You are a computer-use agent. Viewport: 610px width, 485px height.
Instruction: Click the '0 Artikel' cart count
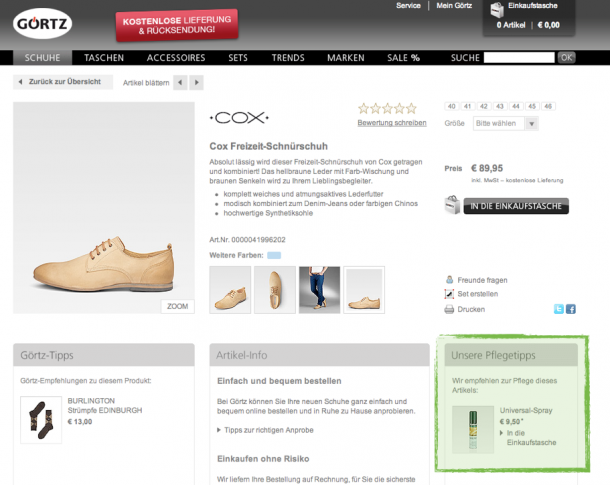click(511, 25)
